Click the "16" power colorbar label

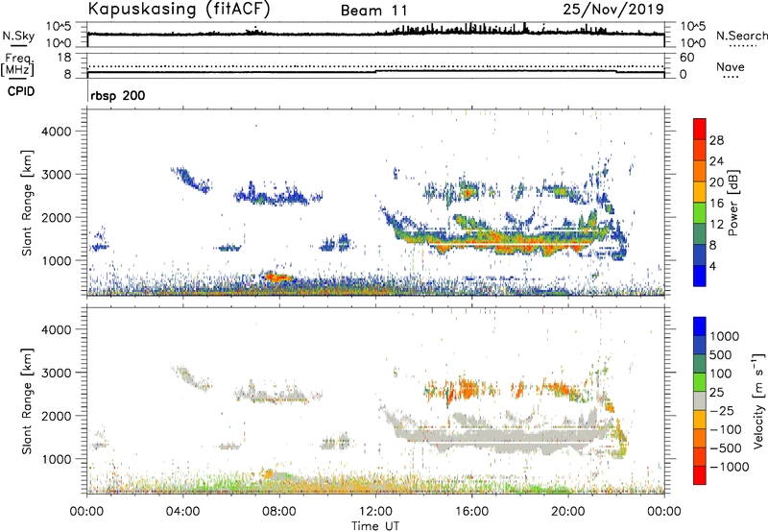click(x=716, y=204)
